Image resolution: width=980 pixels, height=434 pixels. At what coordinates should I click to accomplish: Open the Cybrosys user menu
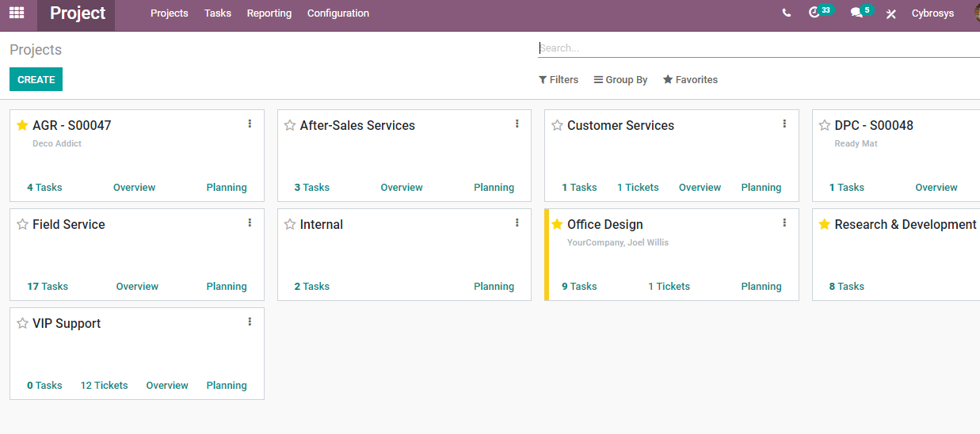click(x=933, y=13)
